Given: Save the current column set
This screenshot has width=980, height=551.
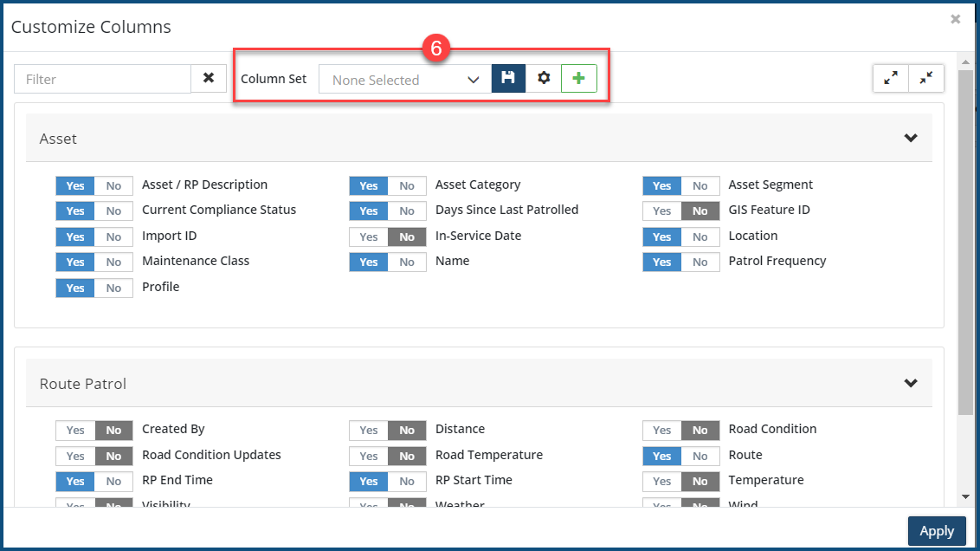Looking at the screenshot, I should pyautogui.click(x=508, y=78).
